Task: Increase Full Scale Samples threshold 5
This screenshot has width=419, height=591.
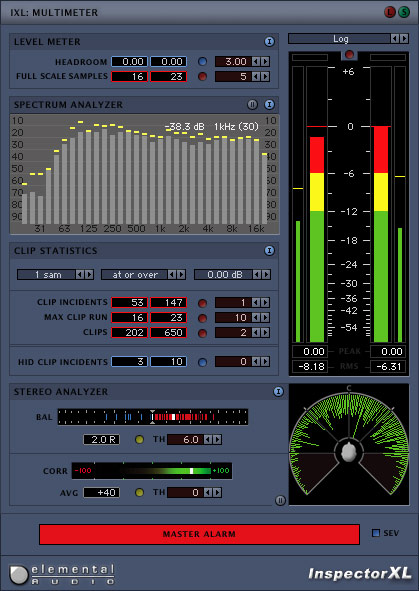Action: click(x=265, y=77)
